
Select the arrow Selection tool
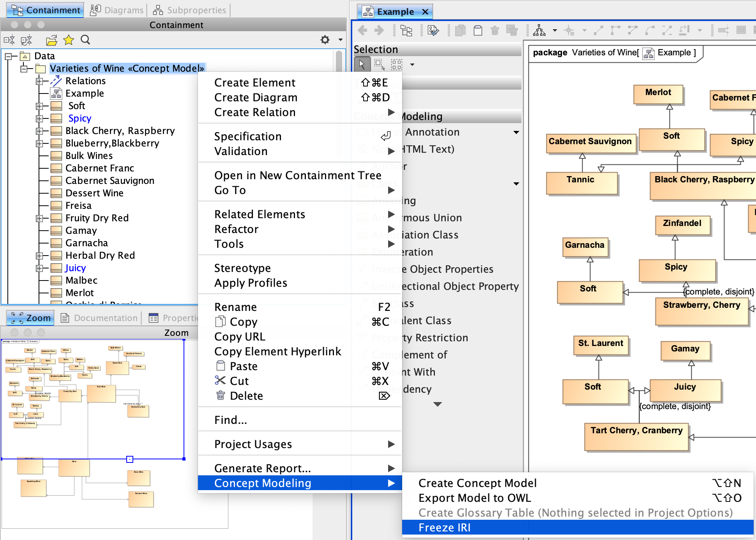click(362, 64)
